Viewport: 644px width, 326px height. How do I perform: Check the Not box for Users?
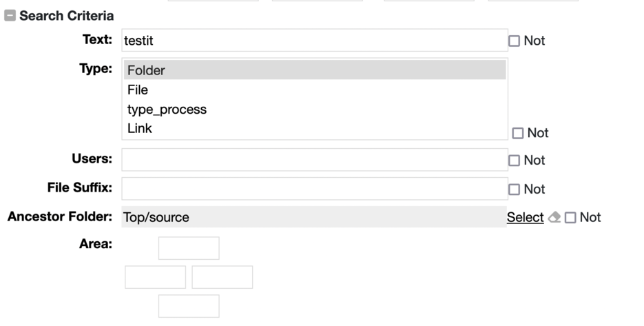click(515, 161)
